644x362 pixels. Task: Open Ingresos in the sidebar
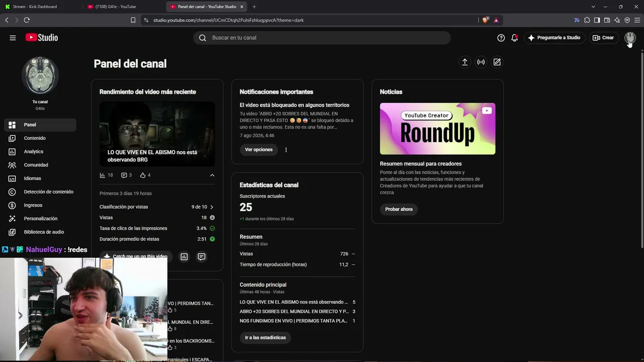pos(40,205)
